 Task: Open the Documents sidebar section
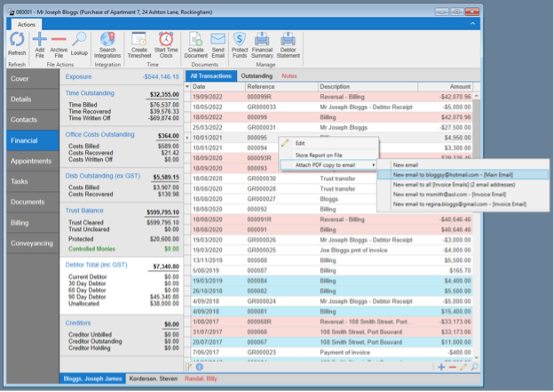coord(33,202)
